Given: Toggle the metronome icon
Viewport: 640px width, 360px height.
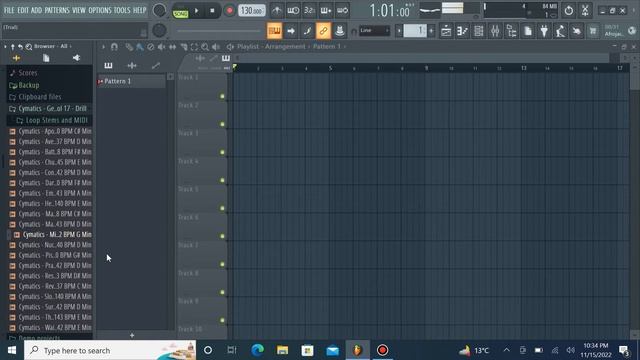Looking at the screenshot, I should point(277,11).
